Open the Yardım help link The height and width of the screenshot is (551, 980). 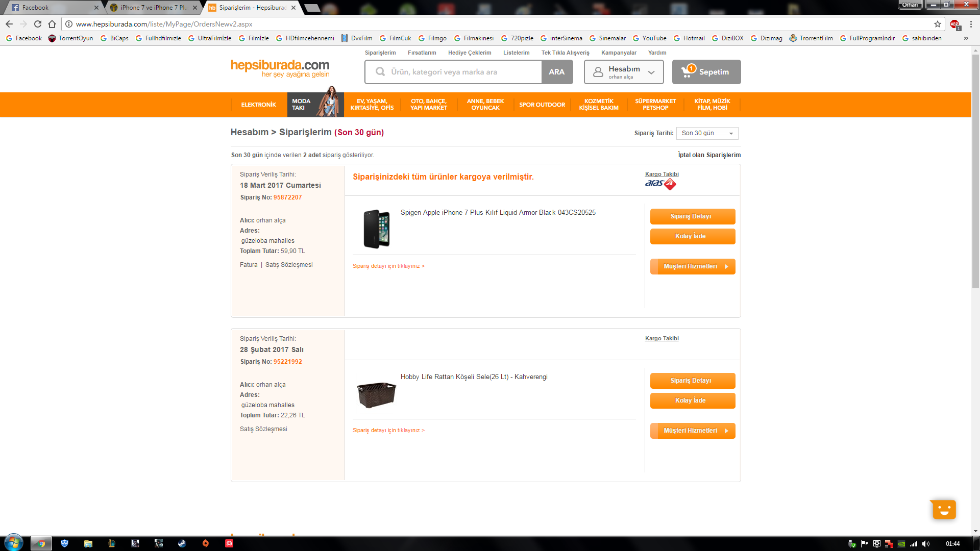coord(657,53)
